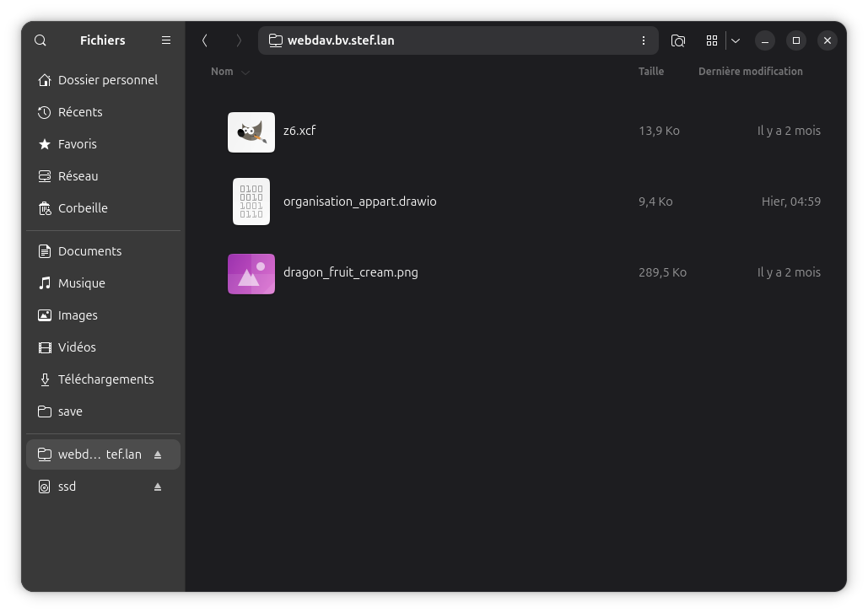Open the search icon in the sidebar header

pyautogui.click(x=40, y=40)
